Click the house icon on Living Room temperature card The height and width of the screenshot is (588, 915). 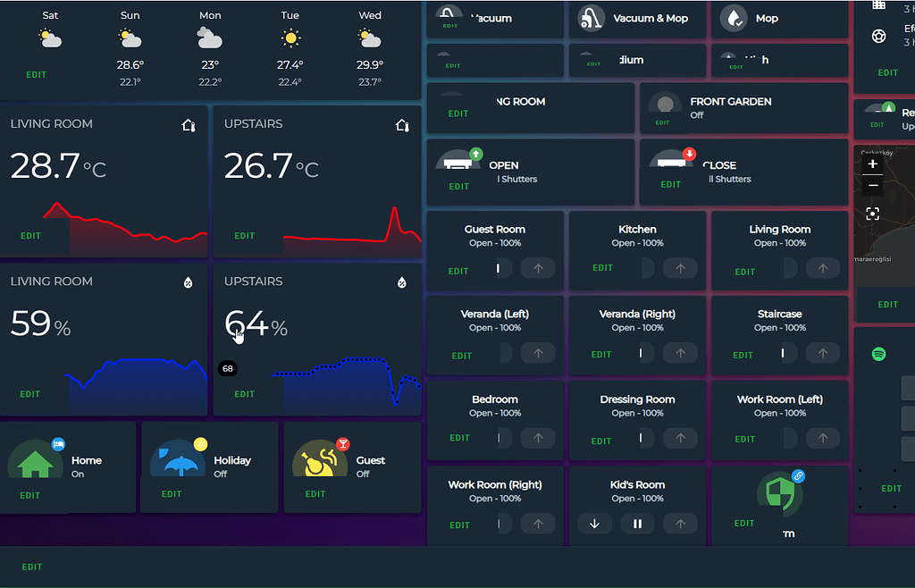[189, 126]
